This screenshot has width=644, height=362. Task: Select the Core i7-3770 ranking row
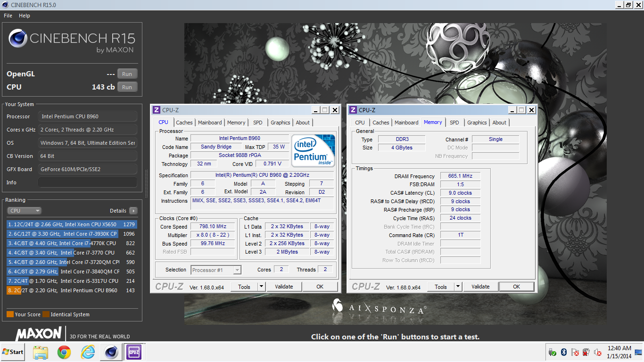[72, 253]
